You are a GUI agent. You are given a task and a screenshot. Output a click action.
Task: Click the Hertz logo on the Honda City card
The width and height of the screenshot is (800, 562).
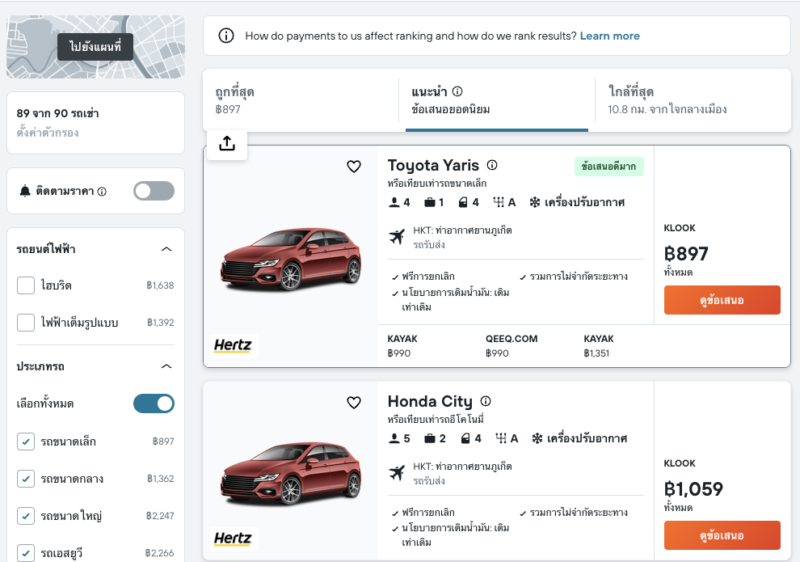[x=233, y=538]
